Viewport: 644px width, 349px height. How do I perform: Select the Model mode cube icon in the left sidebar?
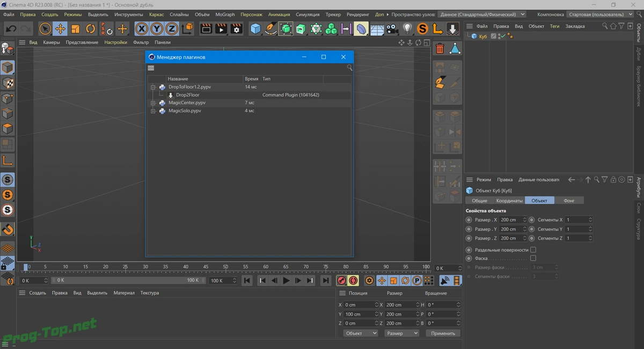click(x=8, y=68)
